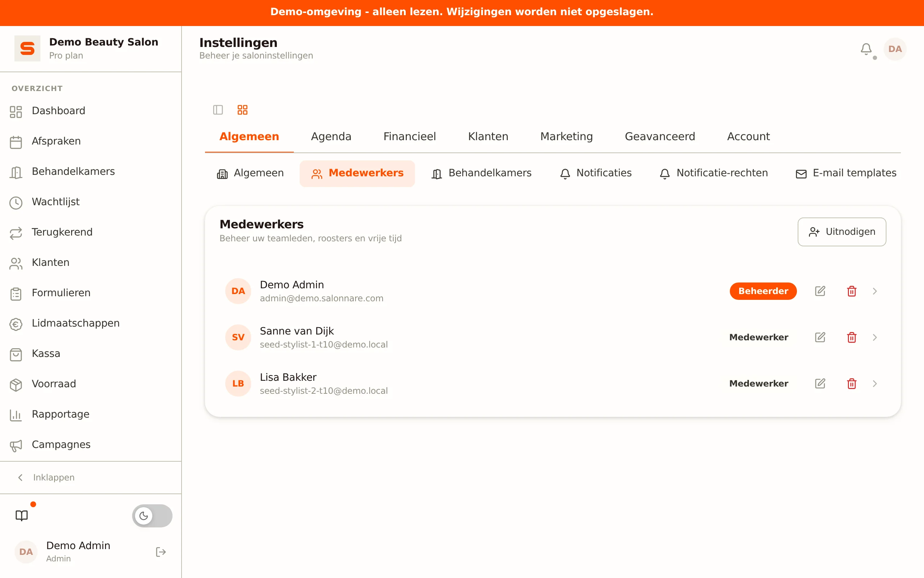Edit Demo Admin employee
This screenshot has height=578, width=924.
(x=820, y=291)
